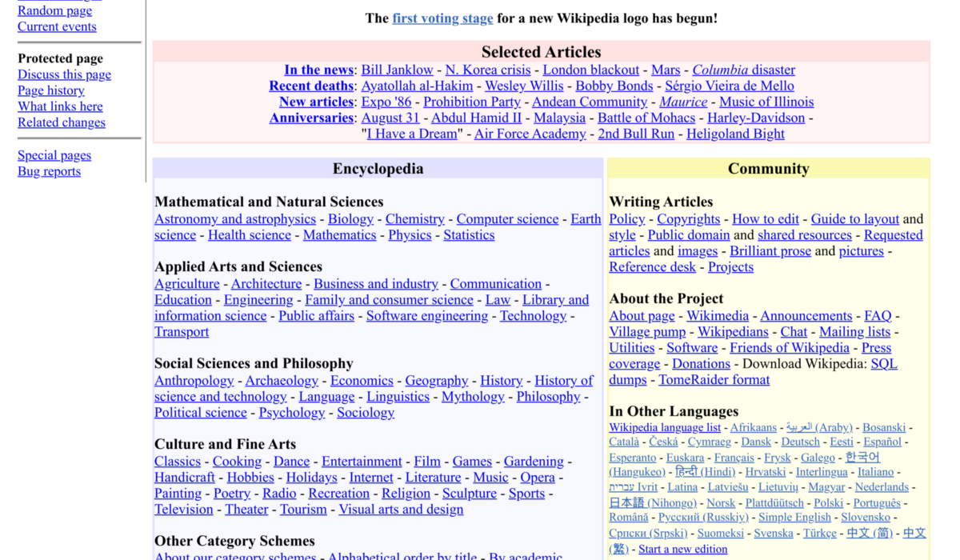
Task: Open Friends of Wikipedia
Action: (790, 348)
